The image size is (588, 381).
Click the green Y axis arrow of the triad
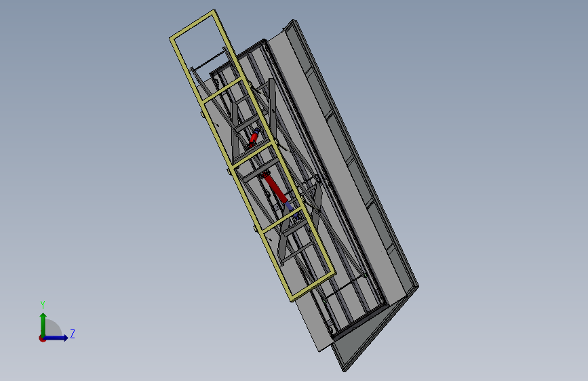pyautogui.click(x=43, y=325)
